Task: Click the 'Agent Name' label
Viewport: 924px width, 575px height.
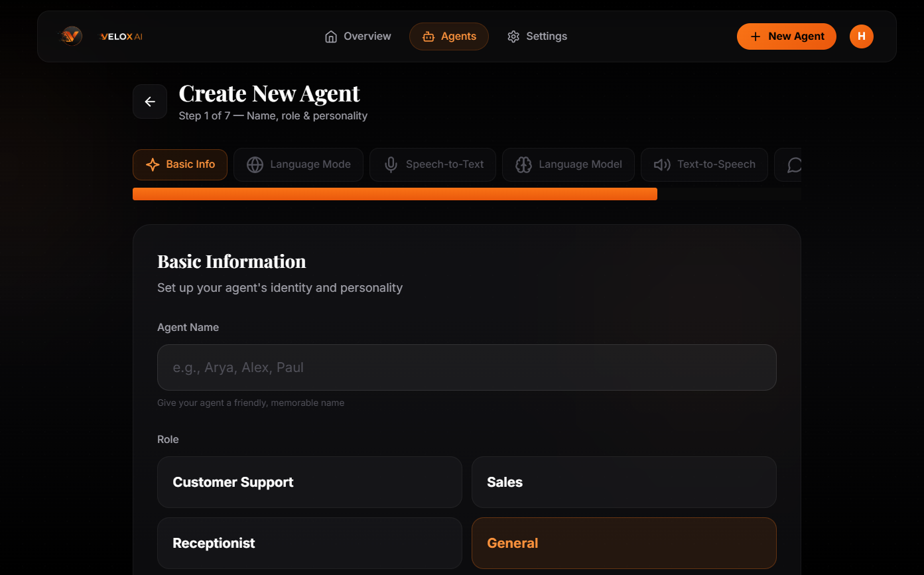Action: coord(188,327)
